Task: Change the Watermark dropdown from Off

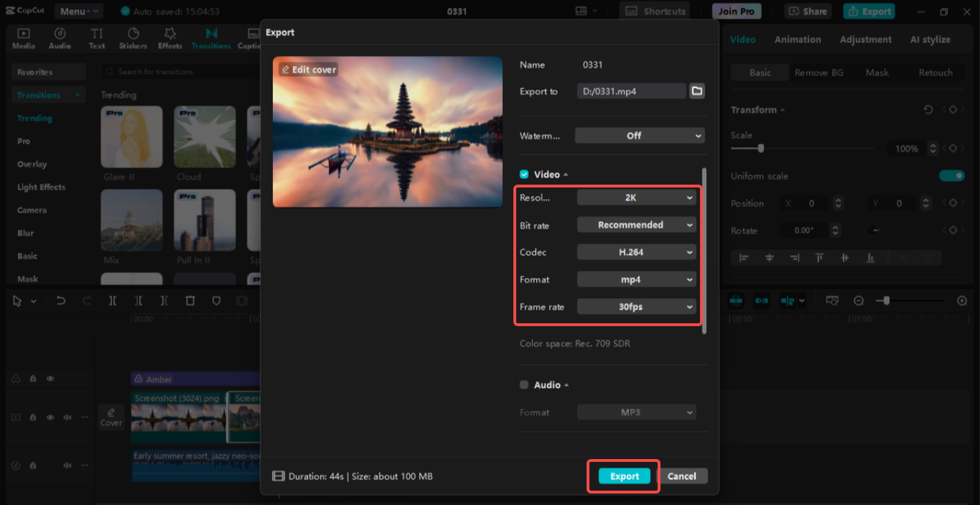Action: 639,135
